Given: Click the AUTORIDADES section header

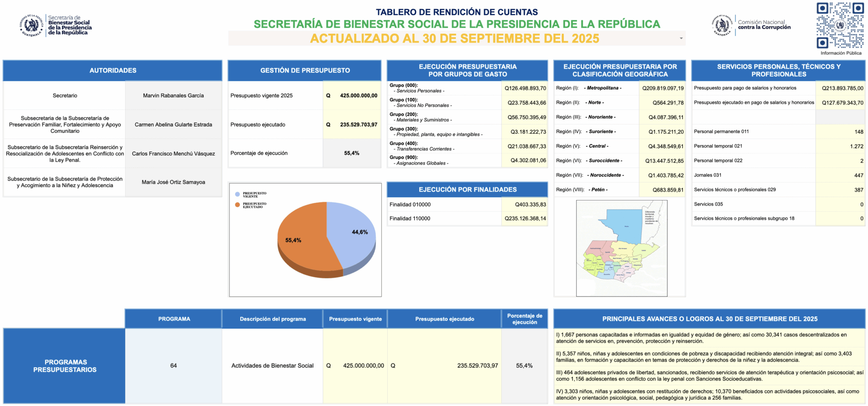Looking at the screenshot, I should tap(113, 71).
